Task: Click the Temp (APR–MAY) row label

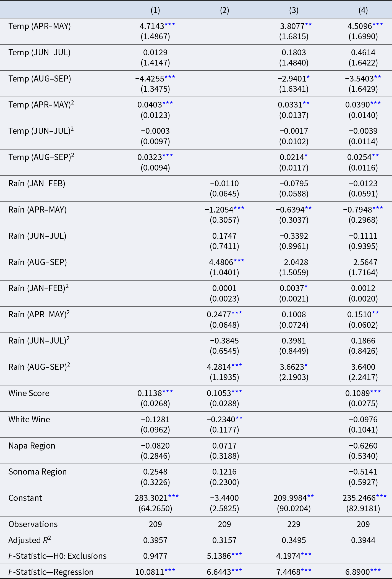Action: [x=40, y=26]
